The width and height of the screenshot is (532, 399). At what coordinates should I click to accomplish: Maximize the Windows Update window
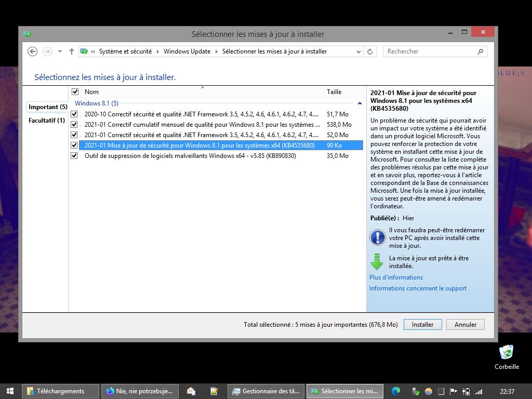(x=464, y=32)
